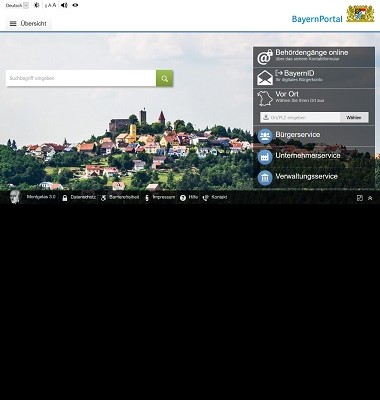Open the Impressum footer link
This screenshot has width=380, height=400.
pyautogui.click(x=164, y=197)
